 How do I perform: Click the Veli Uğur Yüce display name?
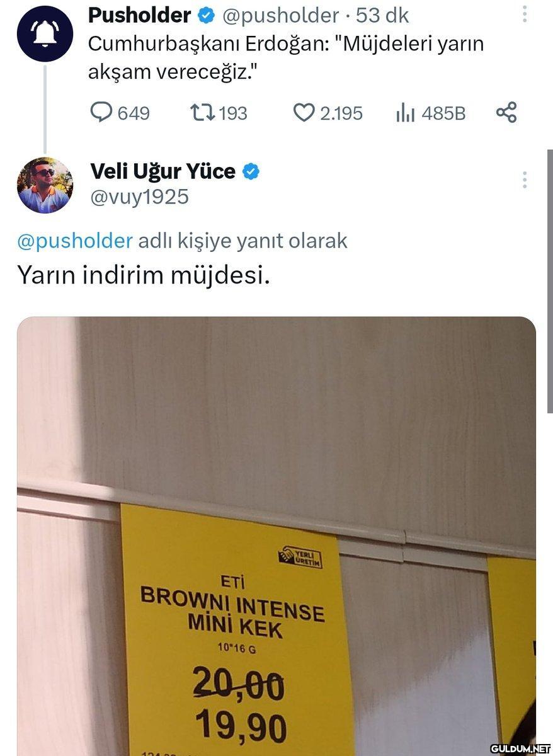pyautogui.click(x=163, y=171)
